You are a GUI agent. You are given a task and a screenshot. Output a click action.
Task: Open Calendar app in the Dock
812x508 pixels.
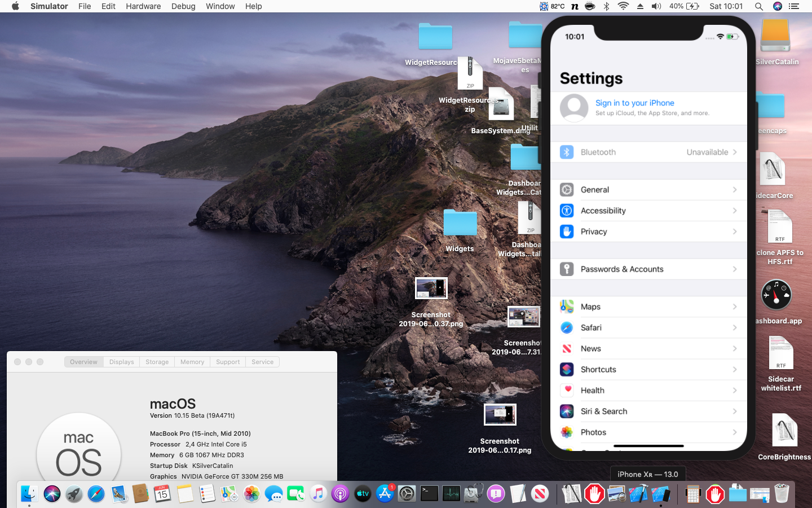pyautogui.click(x=162, y=494)
